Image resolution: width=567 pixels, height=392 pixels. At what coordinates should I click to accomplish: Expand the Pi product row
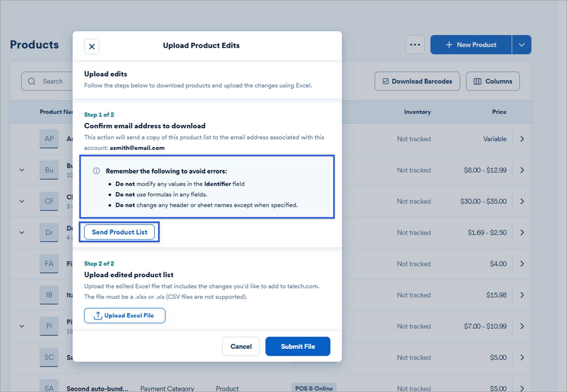tap(22, 326)
